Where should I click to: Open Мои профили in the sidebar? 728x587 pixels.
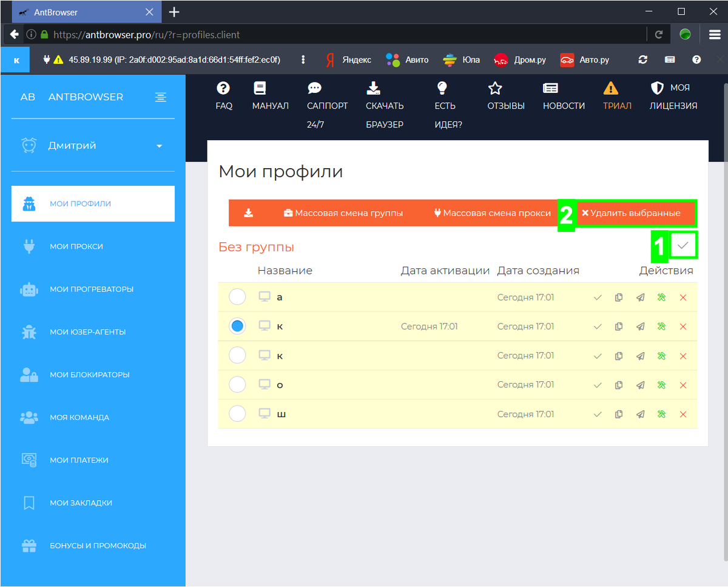(x=93, y=204)
